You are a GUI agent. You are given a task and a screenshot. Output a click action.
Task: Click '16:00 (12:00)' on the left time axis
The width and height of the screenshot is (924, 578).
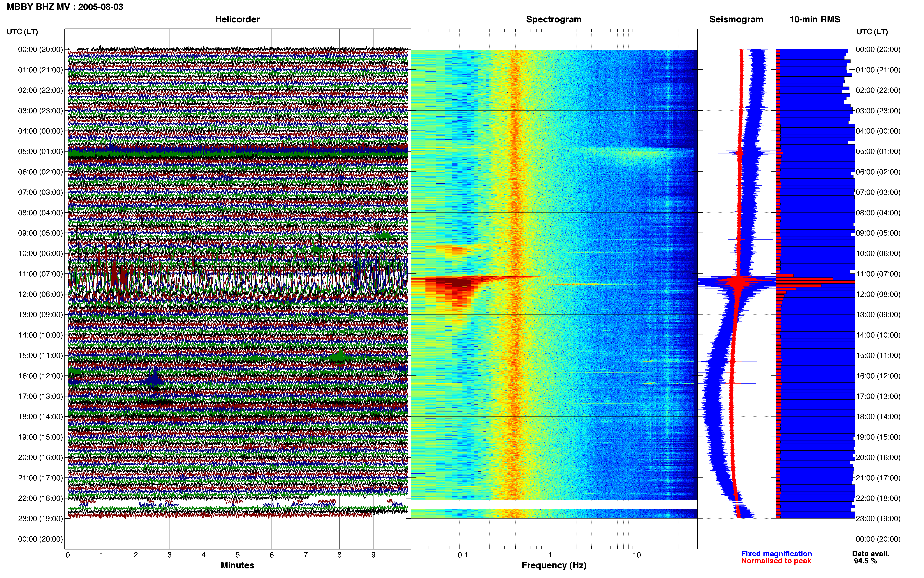point(41,376)
